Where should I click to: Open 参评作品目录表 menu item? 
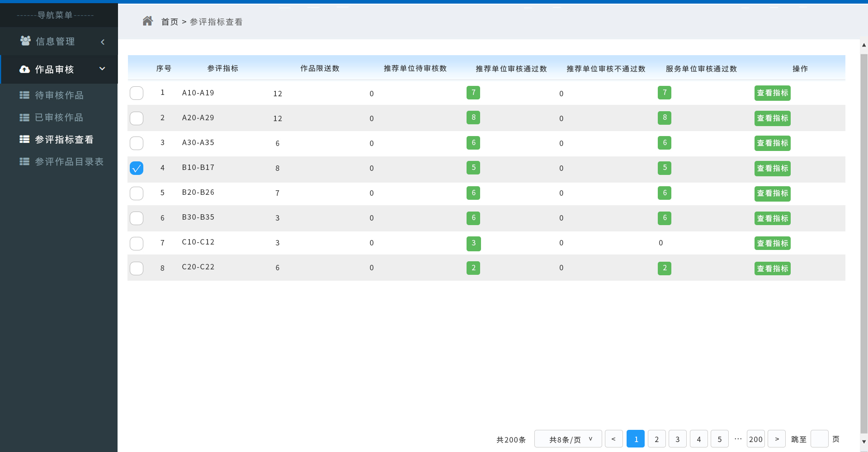pos(69,162)
